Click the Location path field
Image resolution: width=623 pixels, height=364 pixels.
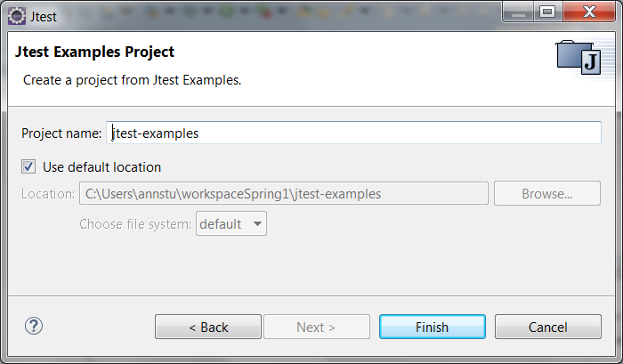[x=284, y=193]
